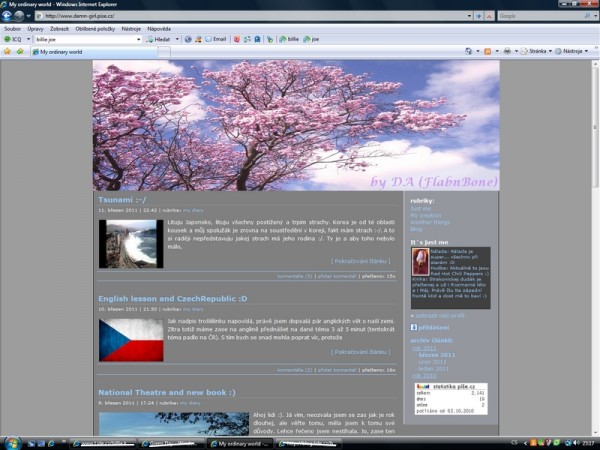Click the Email button in ICQ toolbar
This screenshot has height=450, width=600.
[x=215, y=39]
